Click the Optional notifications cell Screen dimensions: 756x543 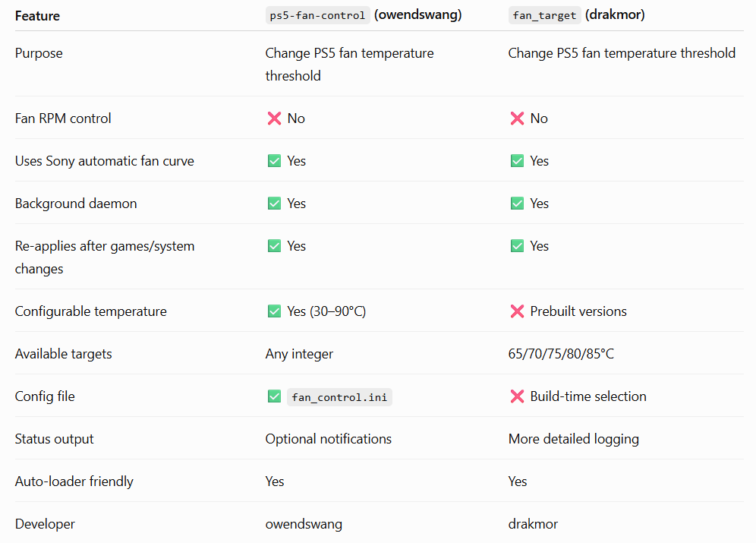(329, 439)
